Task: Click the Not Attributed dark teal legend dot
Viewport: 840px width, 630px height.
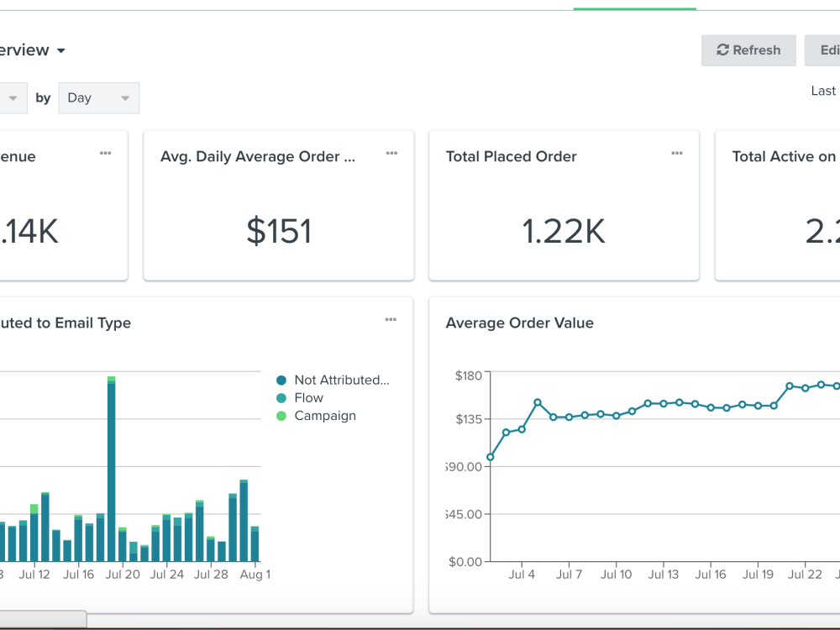Action: point(281,381)
